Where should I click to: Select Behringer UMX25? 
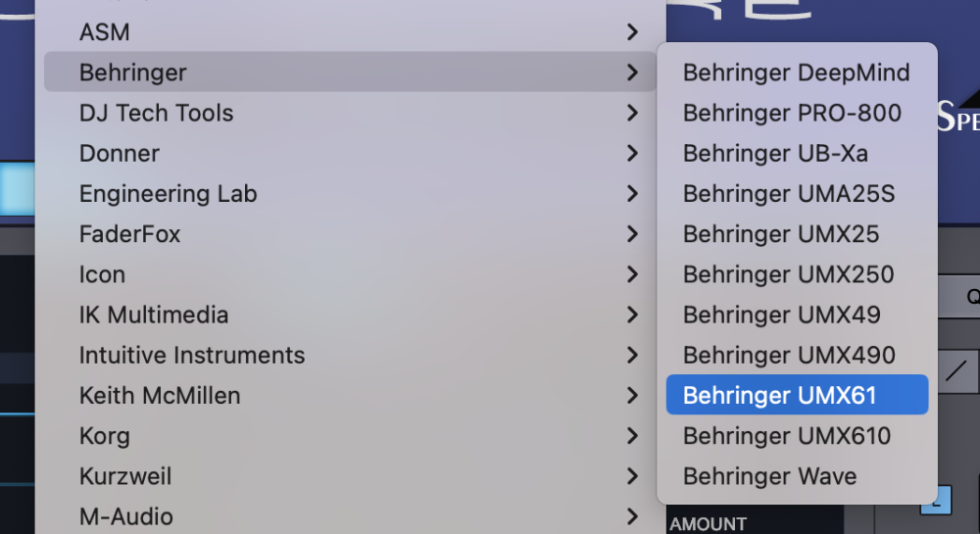click(x=781, y=234)
